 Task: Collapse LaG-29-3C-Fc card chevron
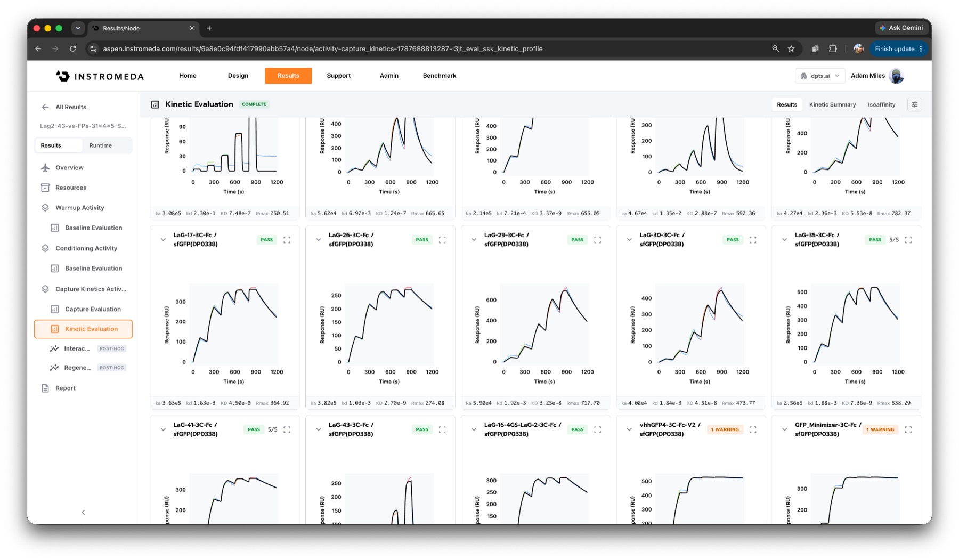[474, 240]
